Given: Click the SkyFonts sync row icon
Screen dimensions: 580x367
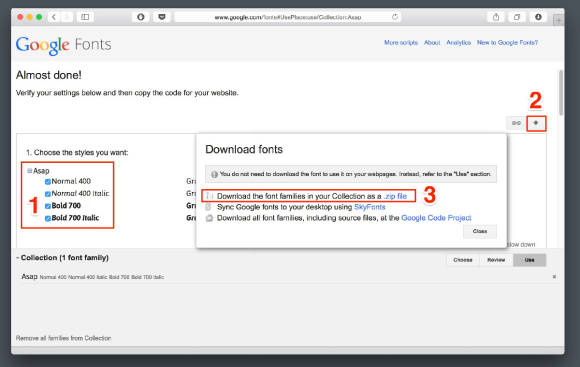Looking at the screenshot, I should click(x=208, y=207).
